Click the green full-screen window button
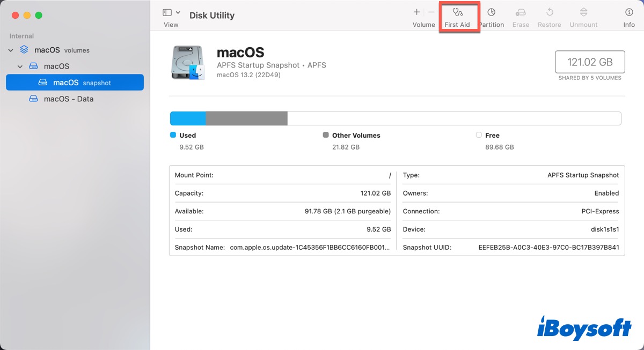The height and width of the screenshot is (350, 644). 39,15
